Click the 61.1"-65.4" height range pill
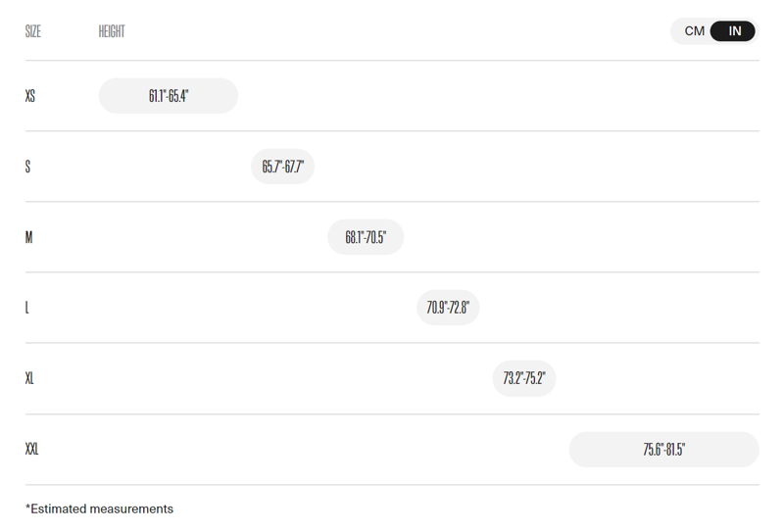Viewport: 784px width, 532px height. point(169,96)
